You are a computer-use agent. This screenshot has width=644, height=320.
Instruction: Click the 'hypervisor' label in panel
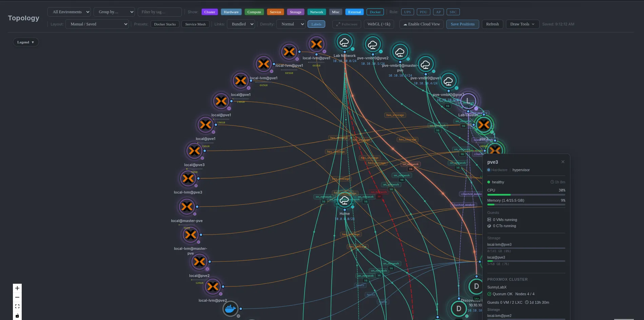click(x=521, y=170)
